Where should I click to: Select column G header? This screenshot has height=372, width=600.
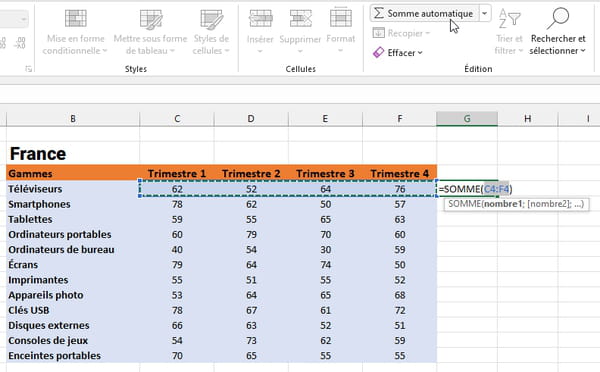pos(467,119)
